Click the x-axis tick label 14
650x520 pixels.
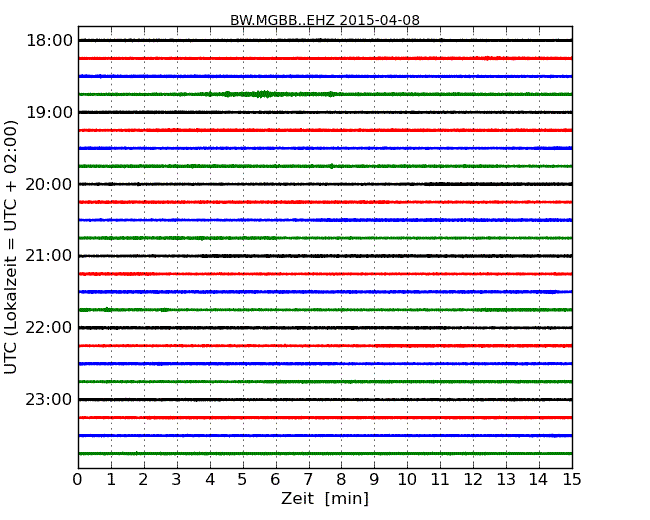[538, 480]
